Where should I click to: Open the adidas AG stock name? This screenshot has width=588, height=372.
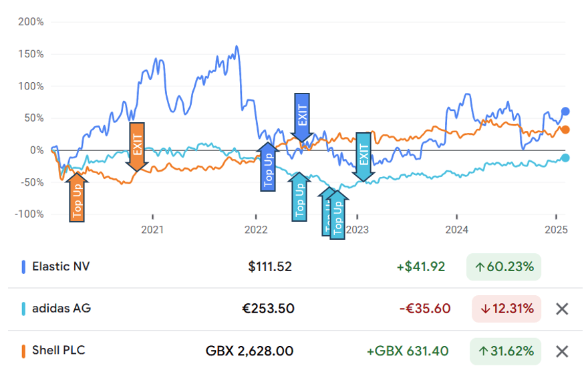[61, 309]
